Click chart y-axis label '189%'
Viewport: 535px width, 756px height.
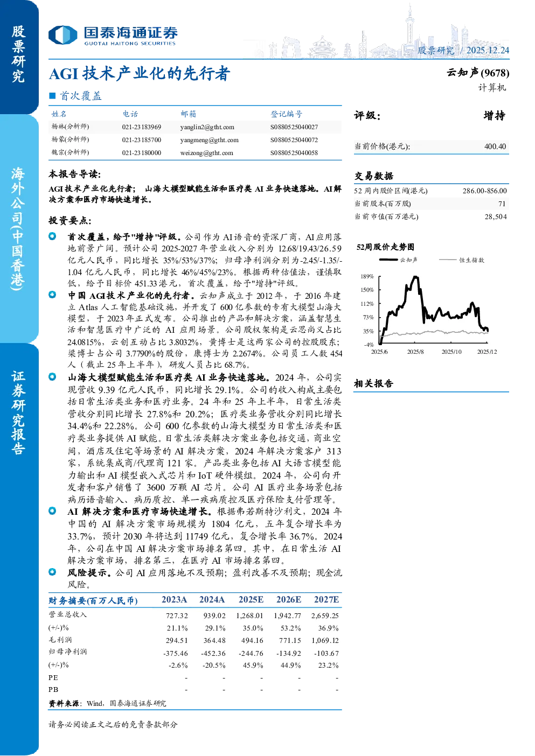[x=367, y=277]
